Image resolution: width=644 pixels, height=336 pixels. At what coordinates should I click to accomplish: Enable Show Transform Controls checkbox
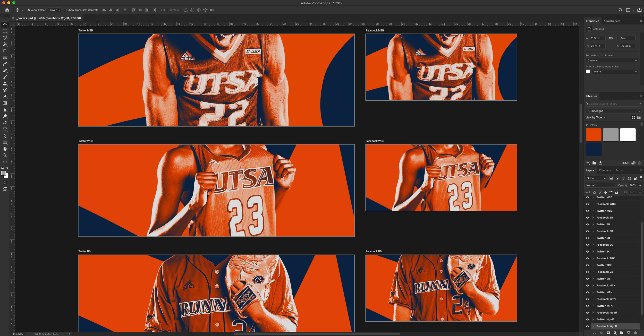point(65,10)
